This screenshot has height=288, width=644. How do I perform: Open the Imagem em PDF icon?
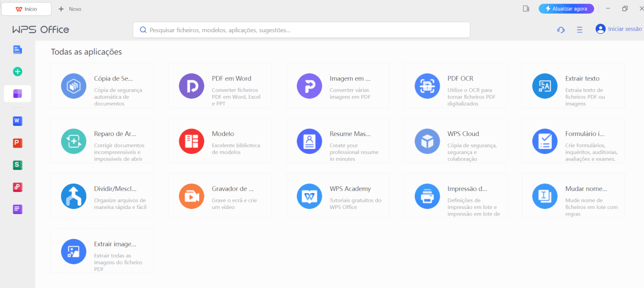coord(309,86)
